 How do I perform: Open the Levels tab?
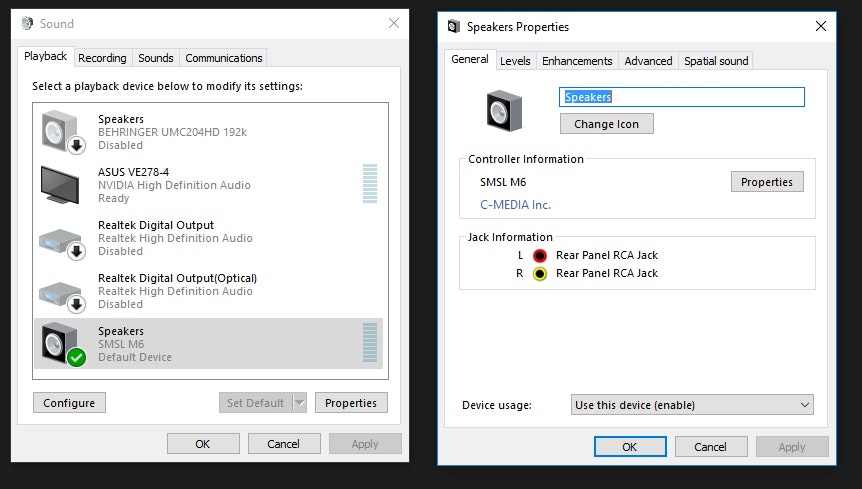click(515, 61)
